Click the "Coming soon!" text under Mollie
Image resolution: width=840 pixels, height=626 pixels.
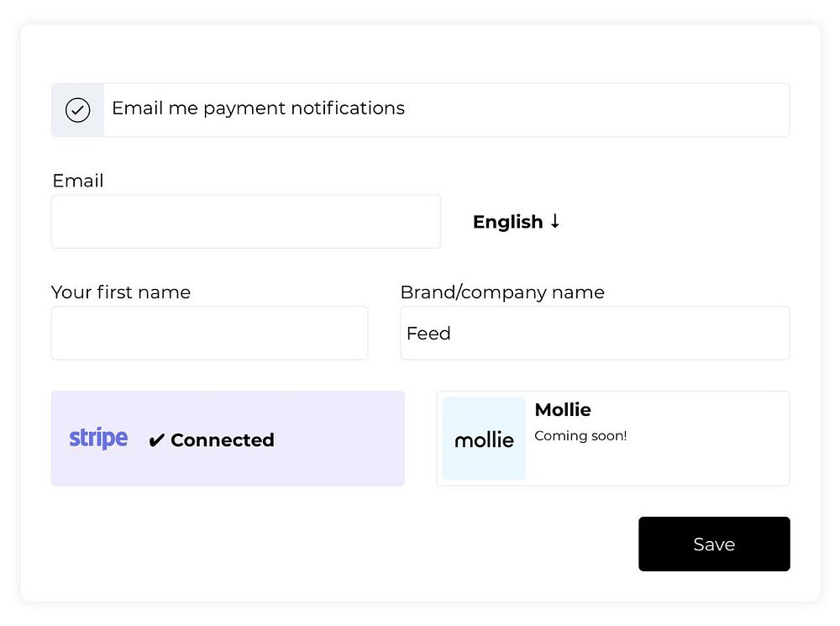580,436
